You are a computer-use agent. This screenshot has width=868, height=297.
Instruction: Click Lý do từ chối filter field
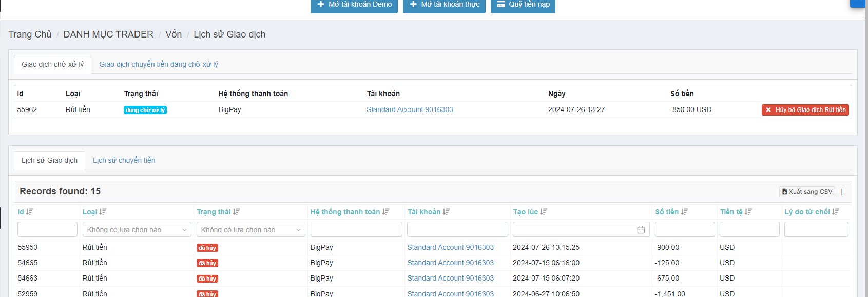pos(816,230)
